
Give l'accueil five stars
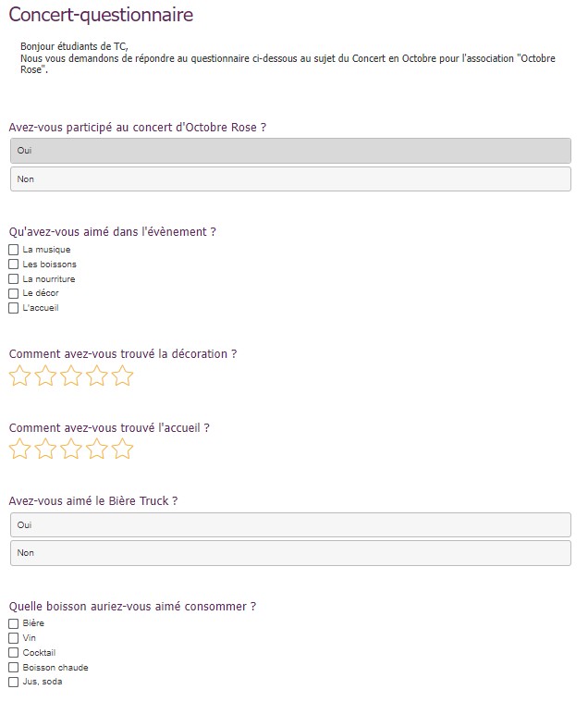point(122,449)
